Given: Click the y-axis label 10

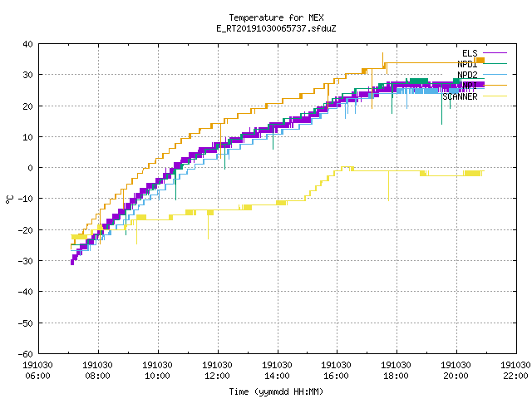Looking at the screenshot, I should [x=27, y=137].
